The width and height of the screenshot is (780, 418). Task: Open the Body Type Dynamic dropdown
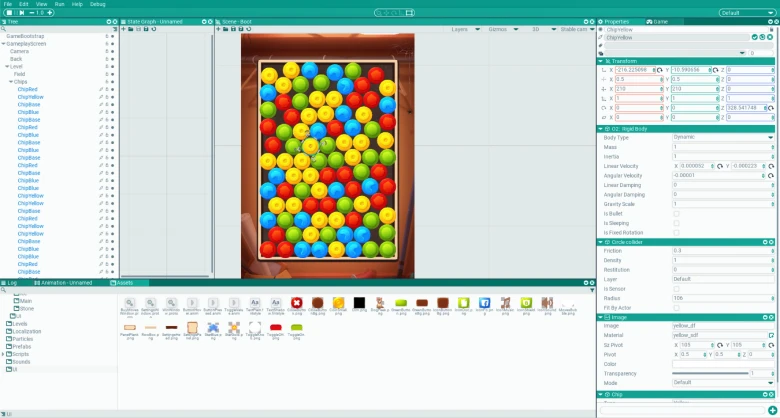[723, 137]
